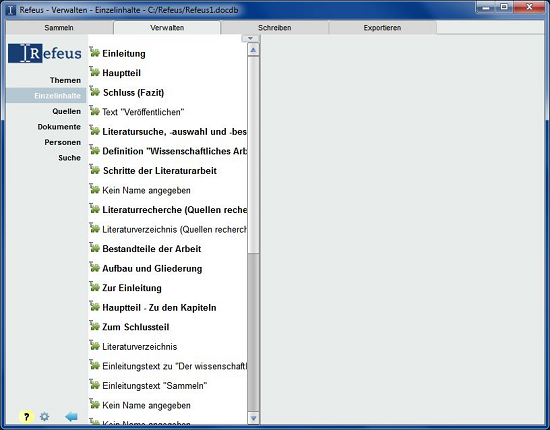Select Einzelinhalte in the sidebar
This screenshot has height=430, width=550.
pyautogui.click(x=46, y=96)
